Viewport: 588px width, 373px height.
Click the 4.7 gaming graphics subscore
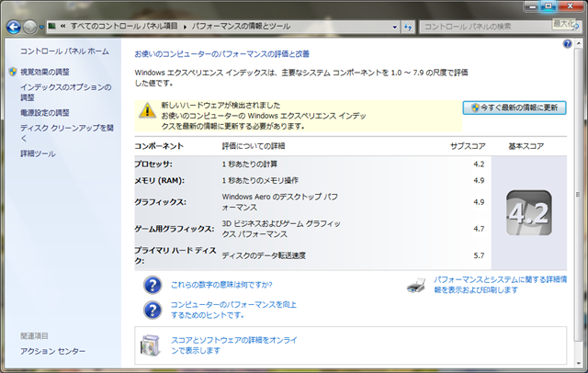[479, 228]
